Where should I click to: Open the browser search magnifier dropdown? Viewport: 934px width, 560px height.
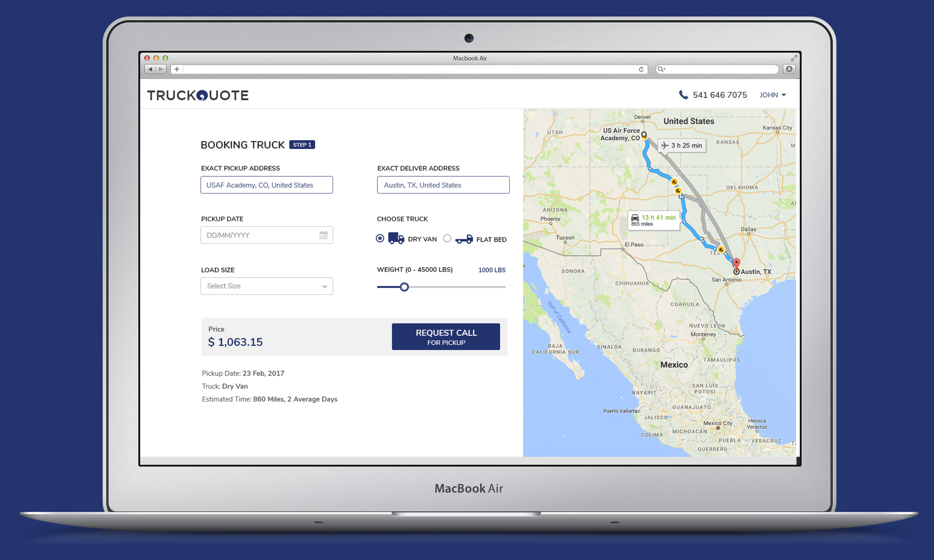(x=661, y=69)
